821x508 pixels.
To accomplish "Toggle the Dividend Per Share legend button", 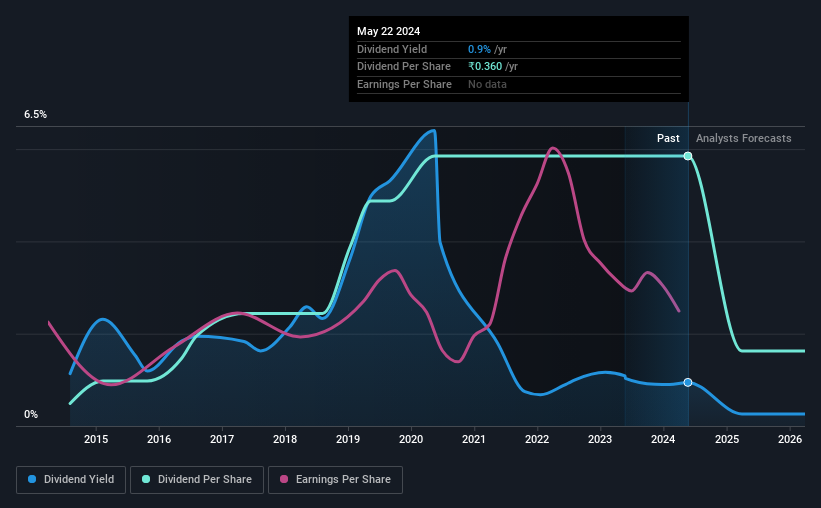I will [x=197, y=480].
